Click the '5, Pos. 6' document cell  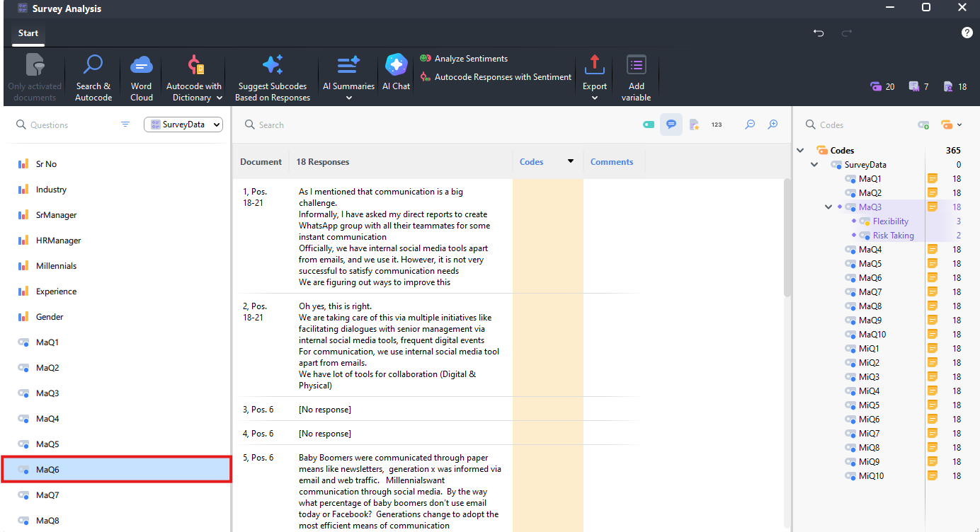click(258, 458)
